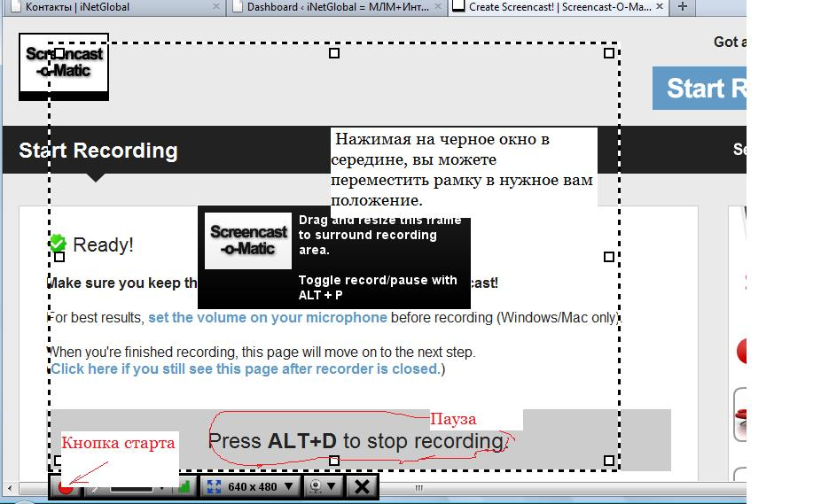The height and width of the screenshot is (504, 821).
Task: Click the bottom-right corner handle of recording frame
Action: pyautogui.click(x=609, y=460)
